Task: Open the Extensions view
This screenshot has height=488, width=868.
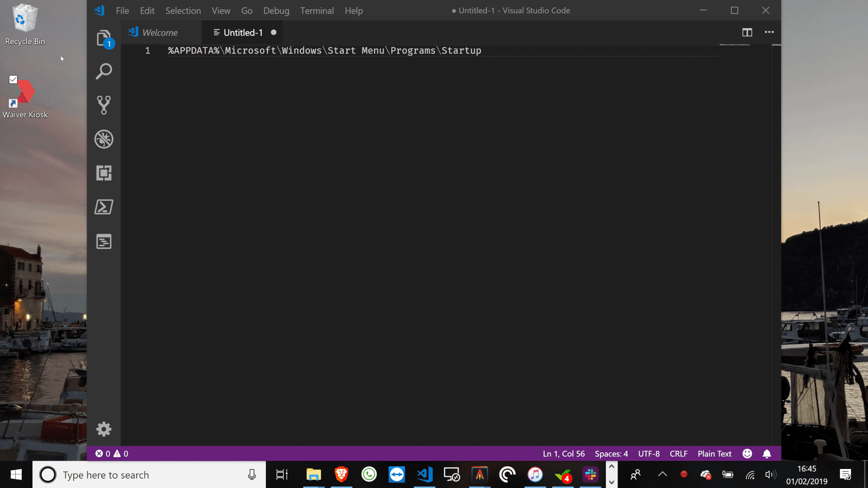Action: 104,173
